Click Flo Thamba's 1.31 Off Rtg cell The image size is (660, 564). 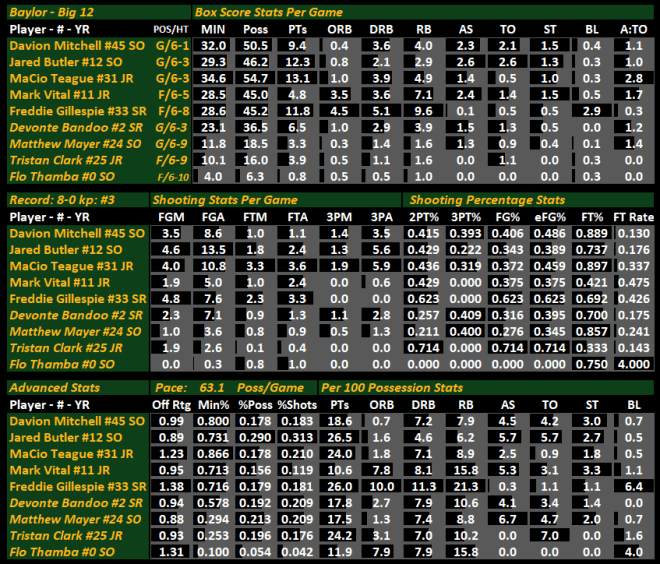171,552
